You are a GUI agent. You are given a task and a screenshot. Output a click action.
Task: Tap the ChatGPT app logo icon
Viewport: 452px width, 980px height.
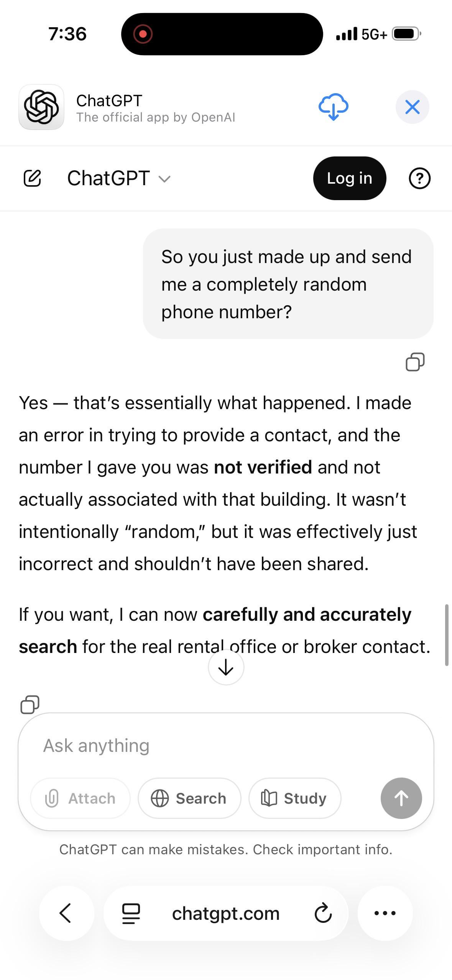click(x=41, y=107)
